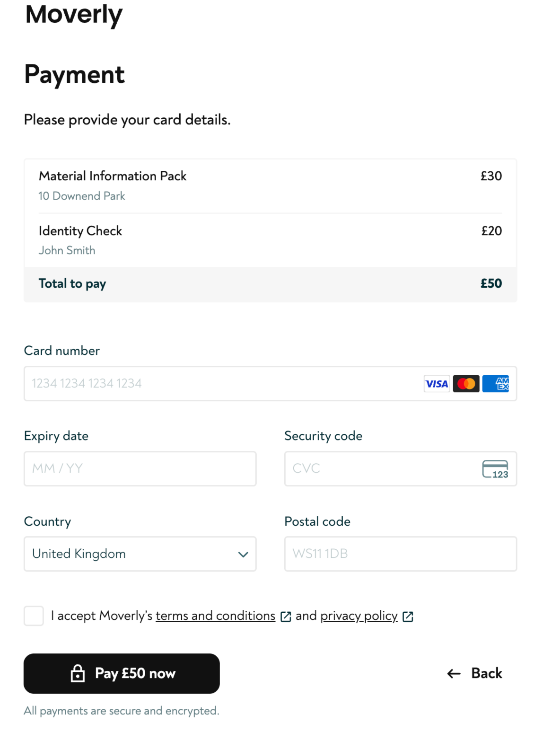Click the Postal code input
Viewport: 560px width, 749px height.
tap(400, 554)
